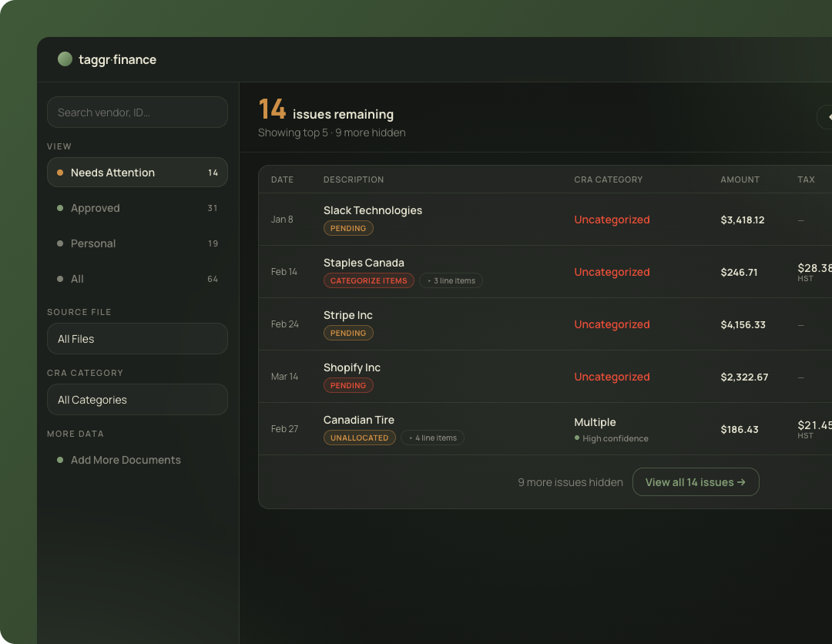Open the All Files source dropdown
The image size is (832, 644).
pos(137,338)
